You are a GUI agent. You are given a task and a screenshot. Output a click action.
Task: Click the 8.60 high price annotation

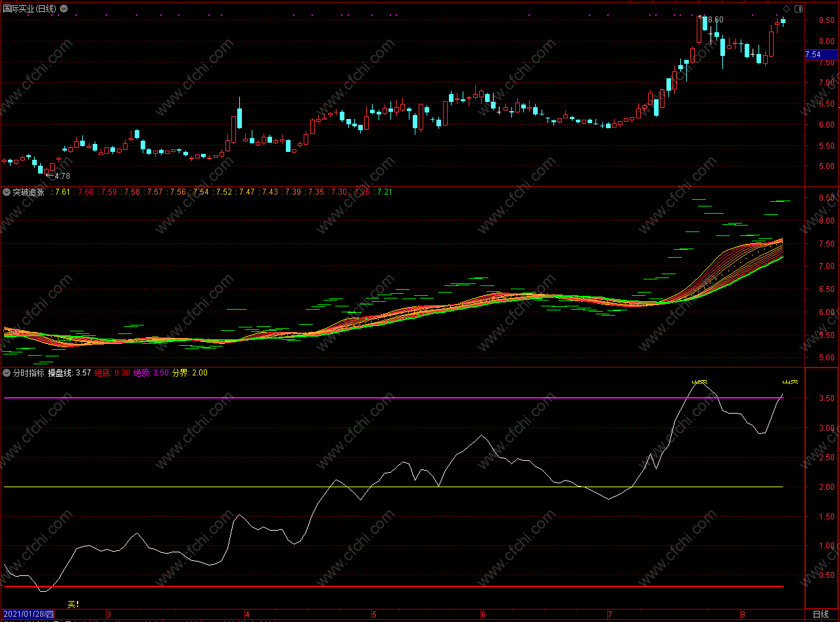714,20
